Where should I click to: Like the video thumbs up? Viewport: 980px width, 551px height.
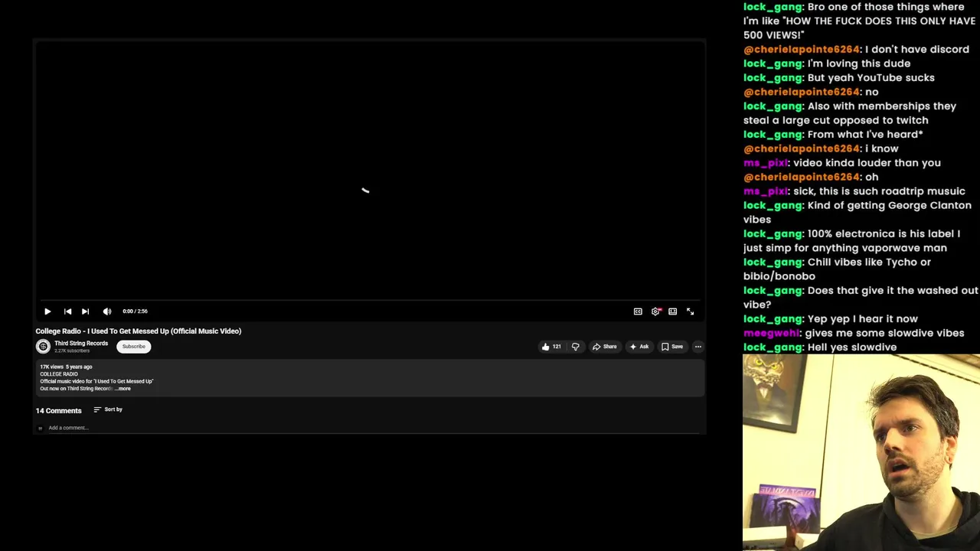tap(551, 347)
